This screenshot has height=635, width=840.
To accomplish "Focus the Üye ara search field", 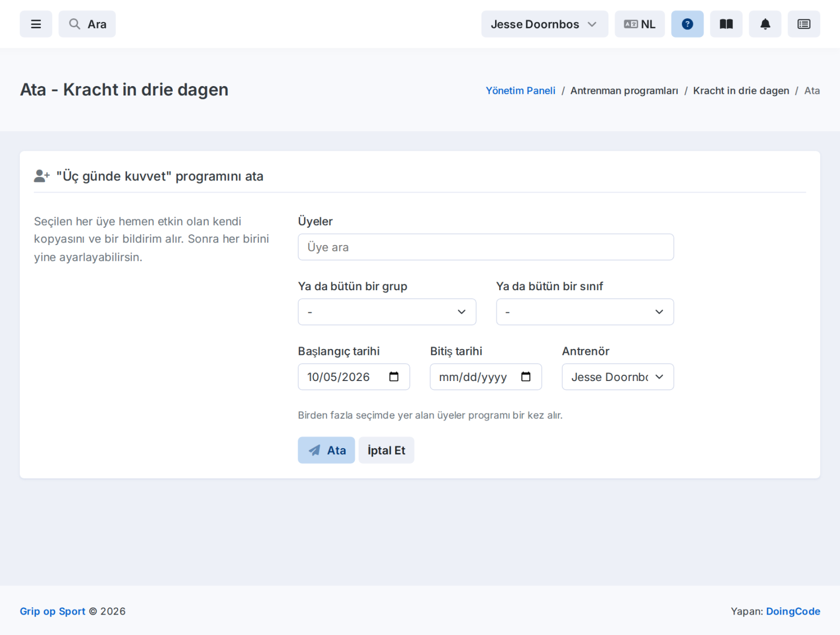I will (x=486, y=247).
